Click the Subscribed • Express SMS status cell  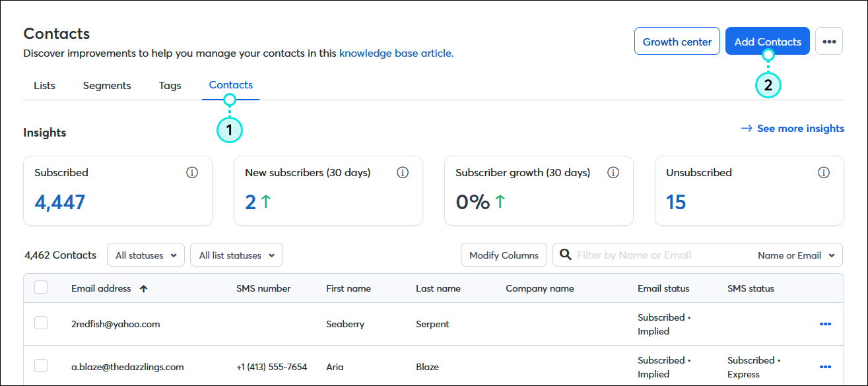754,368
